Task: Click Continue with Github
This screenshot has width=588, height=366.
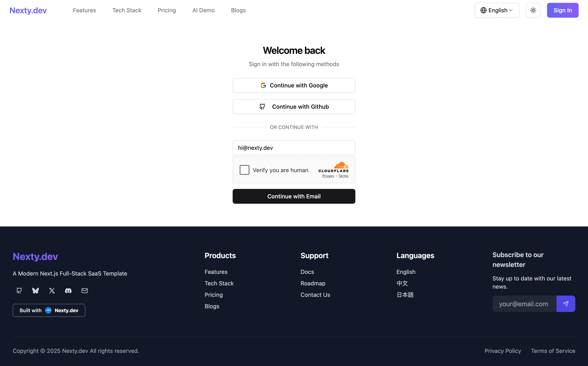Action: [294, 106]
